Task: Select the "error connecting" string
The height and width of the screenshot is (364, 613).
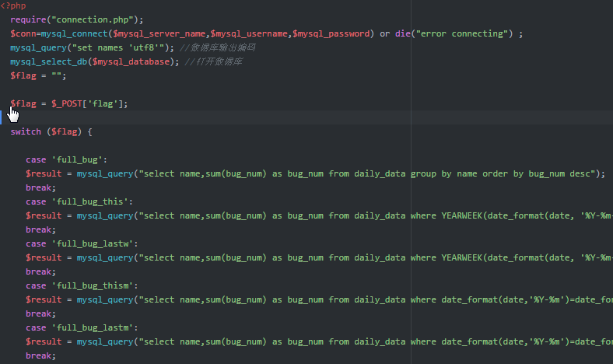Action: pyautogui.click(x=462, y=33)
